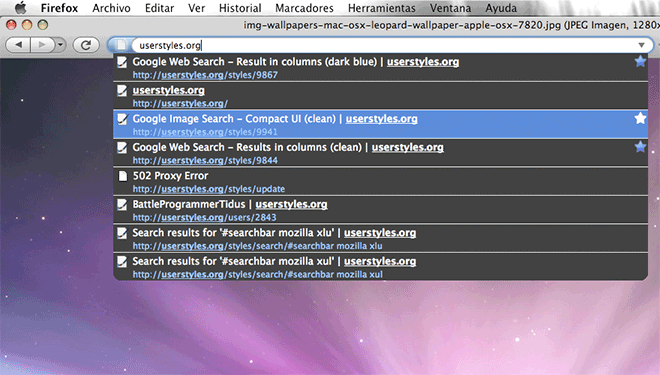Click bookmark star for dark blue result

point(640,61)
